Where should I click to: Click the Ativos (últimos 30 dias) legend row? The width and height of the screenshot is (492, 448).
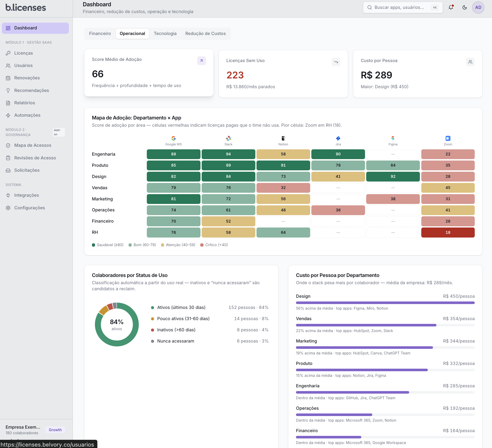(x=210, y=308)
